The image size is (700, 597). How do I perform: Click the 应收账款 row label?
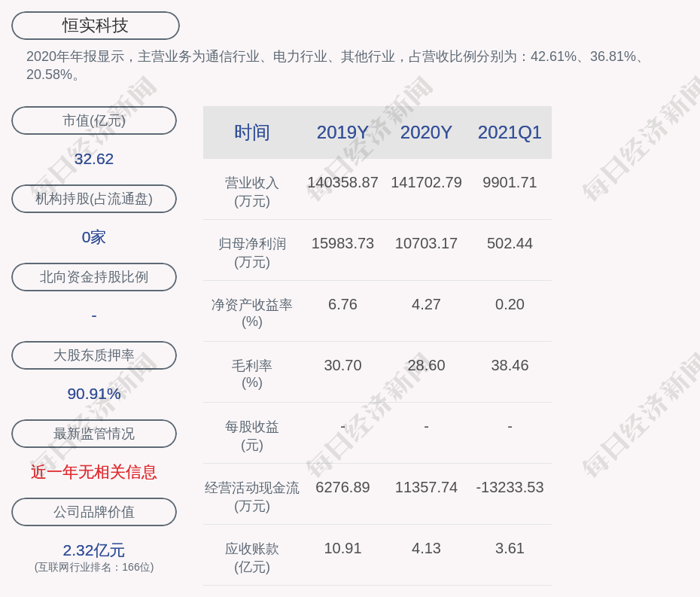[x=252, y=557]
